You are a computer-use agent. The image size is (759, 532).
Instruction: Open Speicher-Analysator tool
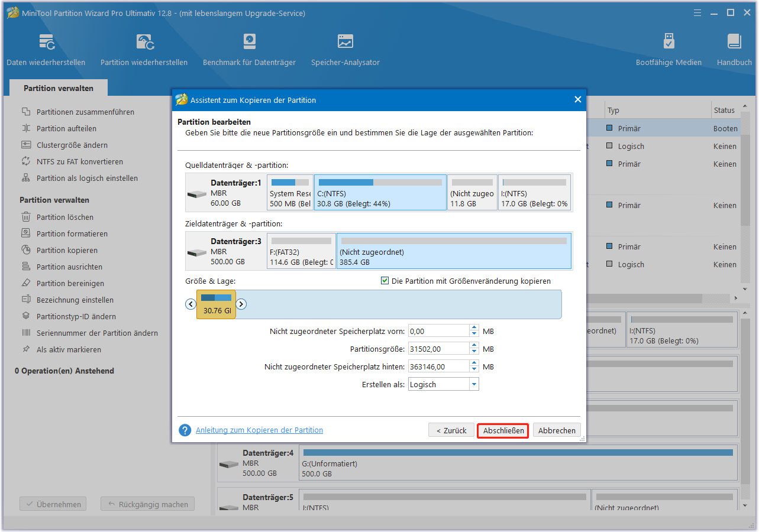(345, 50)
